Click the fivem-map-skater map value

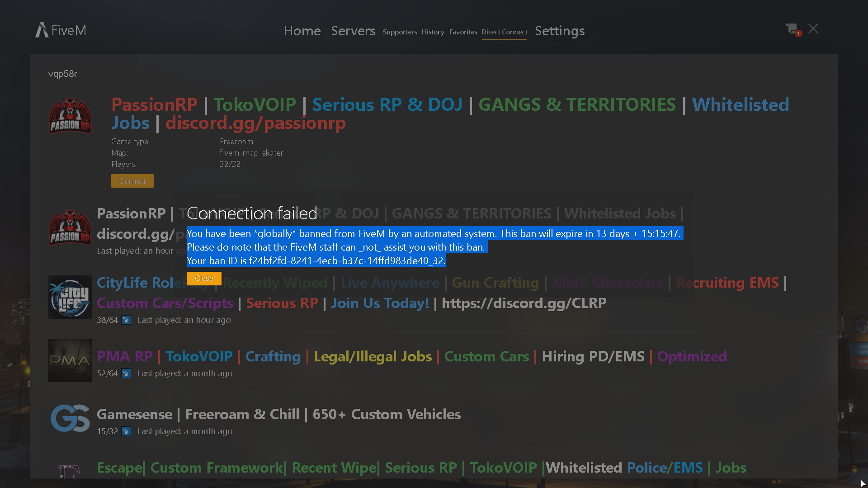251,153
